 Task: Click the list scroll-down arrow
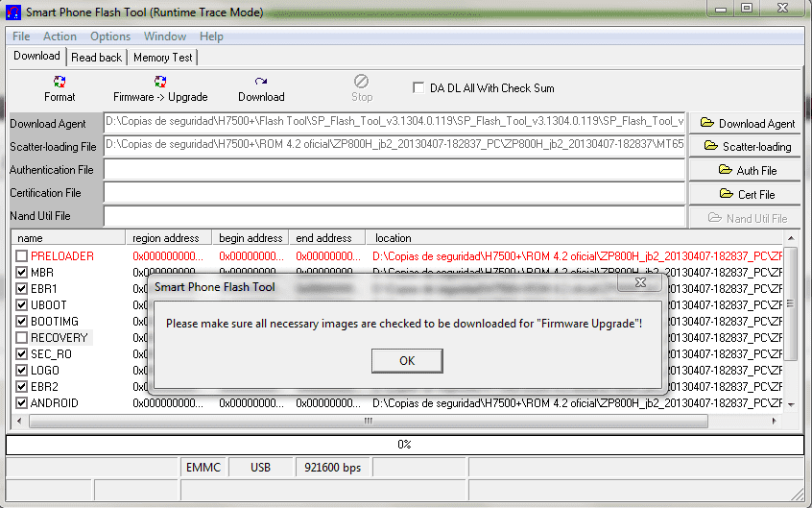[791, 405]
